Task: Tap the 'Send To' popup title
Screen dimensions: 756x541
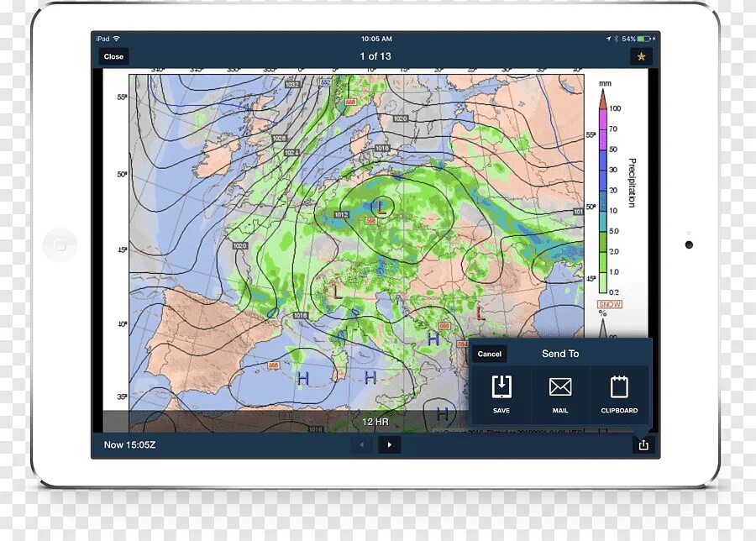Action: coord(560,354)
